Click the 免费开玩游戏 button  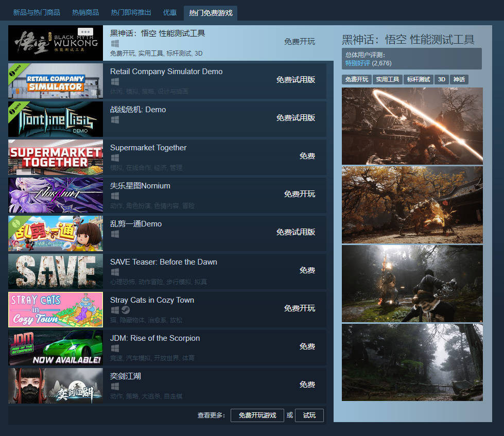pyautogui.click(x=257, y=415)
